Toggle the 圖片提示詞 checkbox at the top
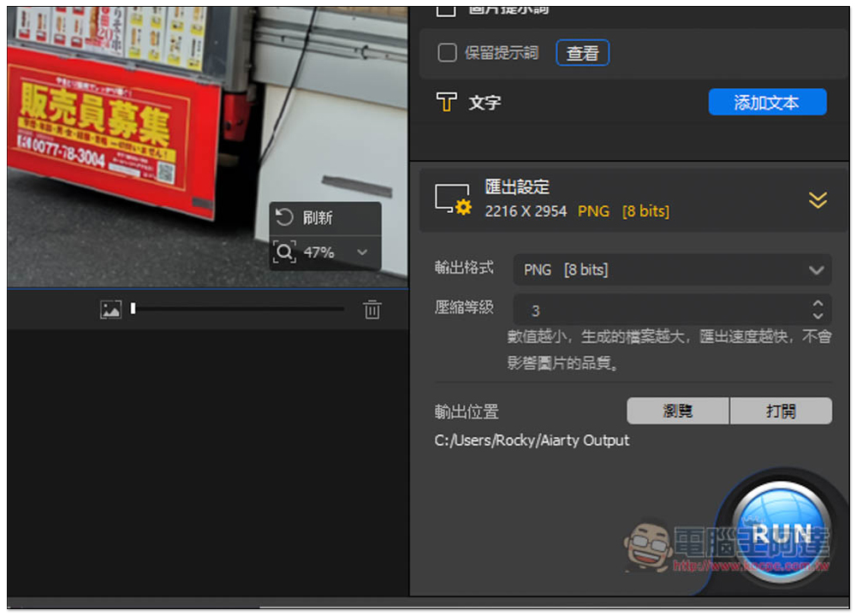This screenshot has width=856, height=616. [x=447, y=10]
